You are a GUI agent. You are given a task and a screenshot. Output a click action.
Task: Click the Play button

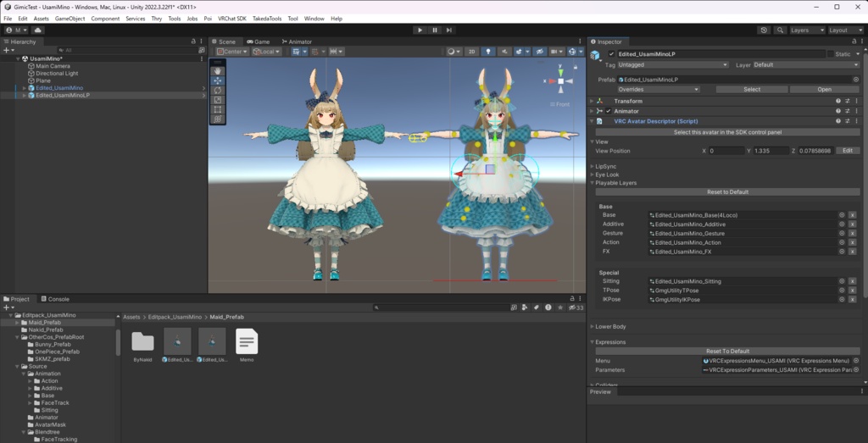pos(420,30)
